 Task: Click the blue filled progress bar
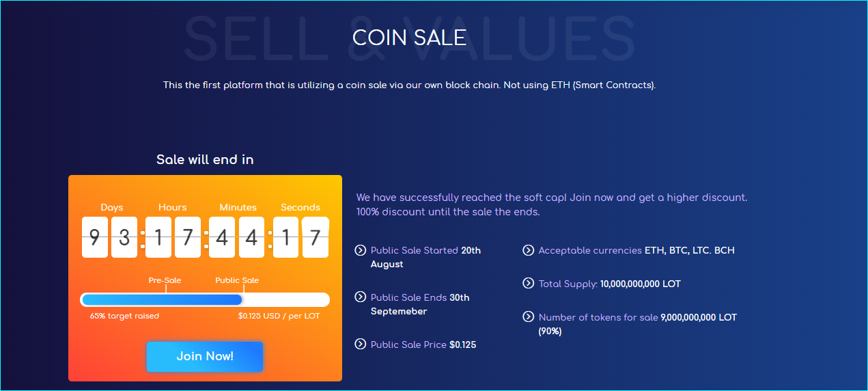[162, 299]
